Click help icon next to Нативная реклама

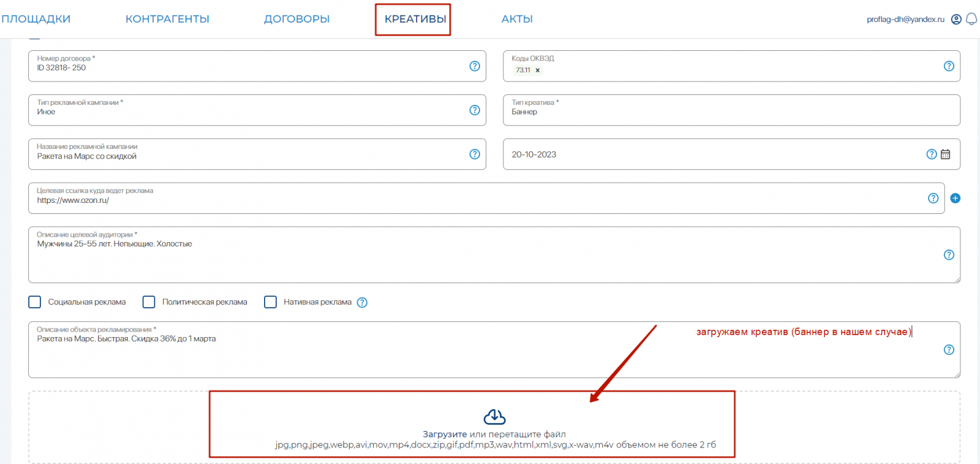(362, 302)
